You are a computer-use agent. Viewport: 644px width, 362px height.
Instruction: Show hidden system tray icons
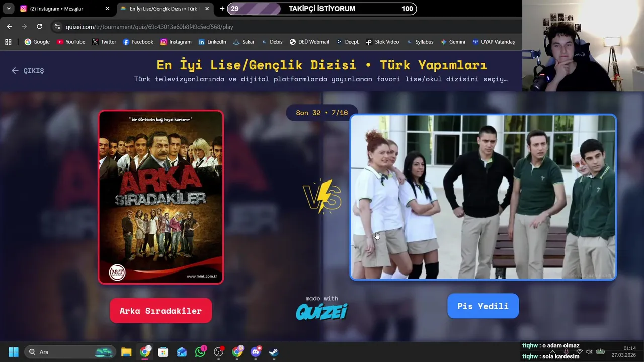tap(552, 352)
